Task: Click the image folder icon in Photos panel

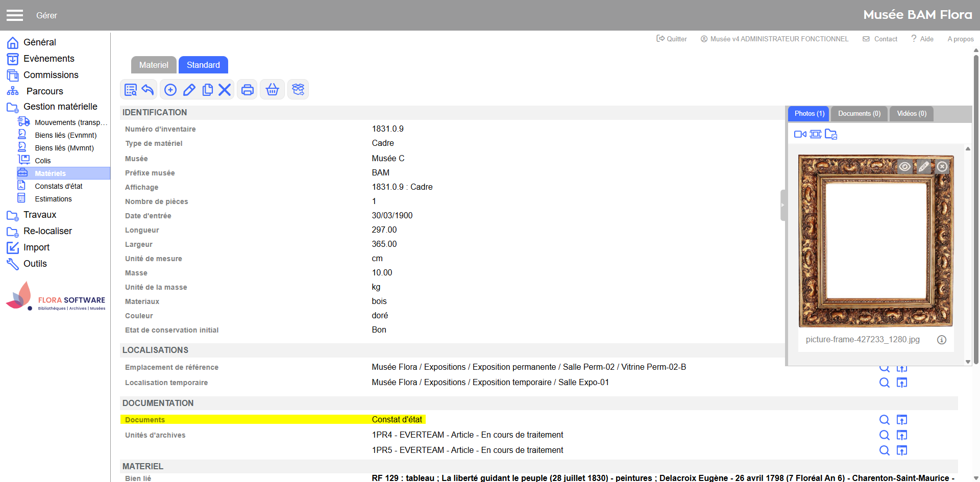Action: click(x=831, y=134)
